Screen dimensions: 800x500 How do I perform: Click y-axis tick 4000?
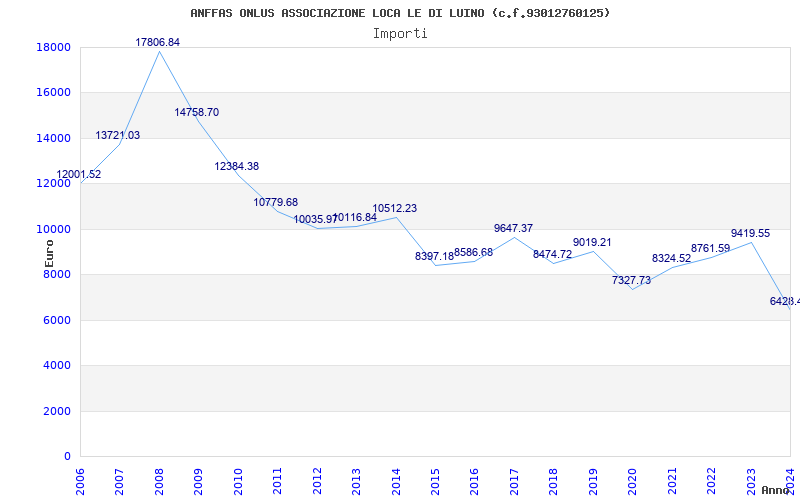[x=57, y=366]
